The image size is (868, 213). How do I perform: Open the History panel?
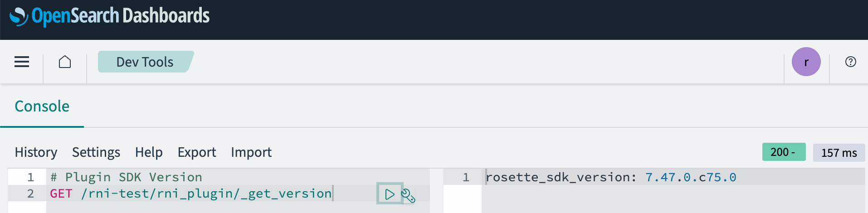coord(36,152)
